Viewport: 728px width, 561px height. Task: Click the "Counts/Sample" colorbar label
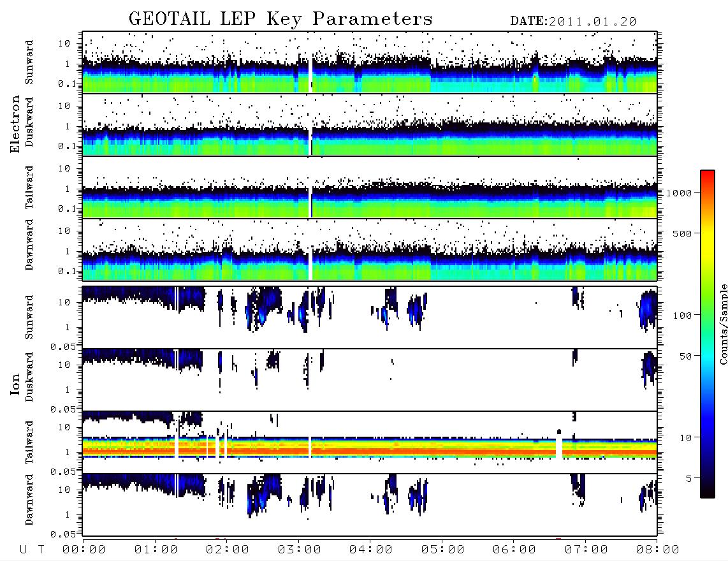coord(723,324)
